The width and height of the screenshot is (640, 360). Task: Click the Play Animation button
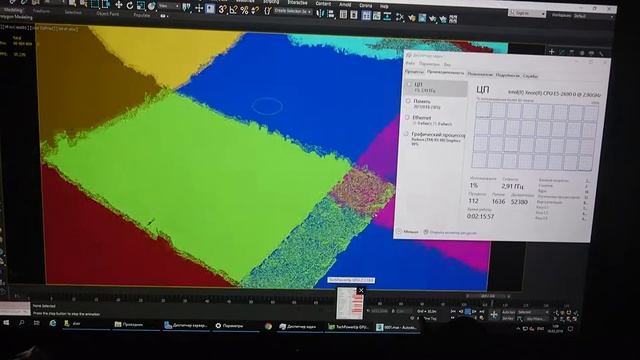pyautogui.click(x=467, y=311)
